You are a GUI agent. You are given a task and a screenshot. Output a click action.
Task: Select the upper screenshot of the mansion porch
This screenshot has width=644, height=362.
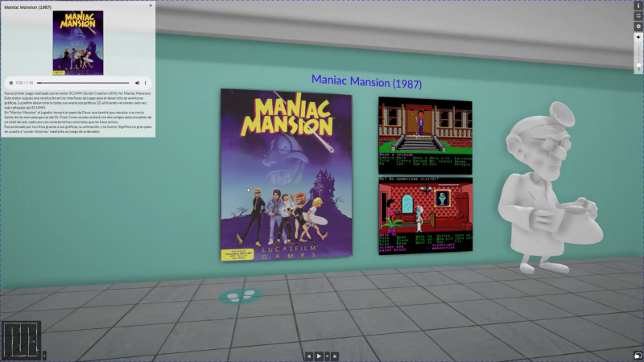coord(425,136)
